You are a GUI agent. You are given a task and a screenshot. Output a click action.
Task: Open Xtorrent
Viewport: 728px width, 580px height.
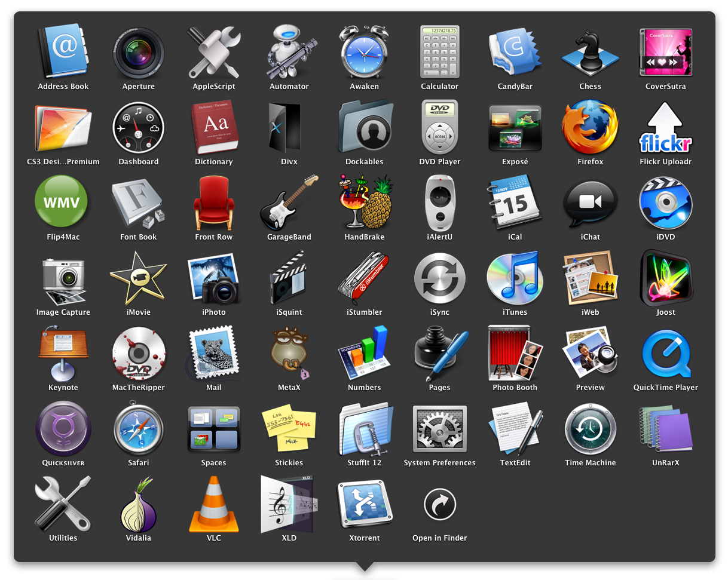[x=365, y=504]
